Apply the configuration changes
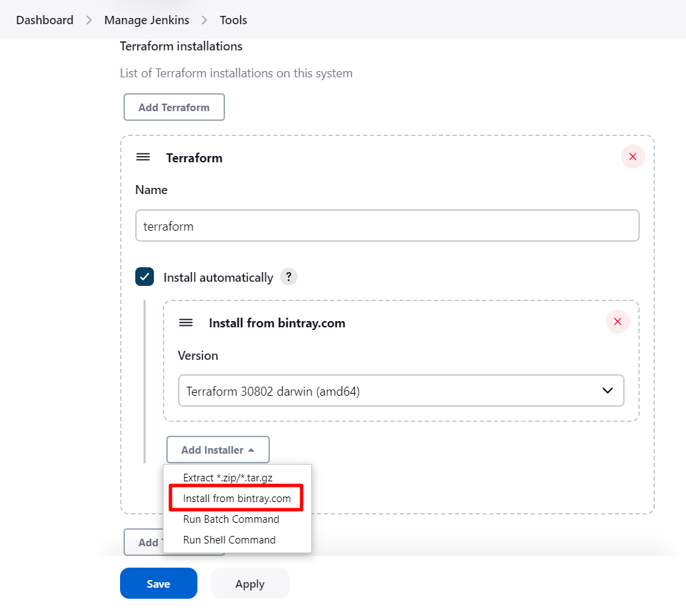 coord(250,584)
